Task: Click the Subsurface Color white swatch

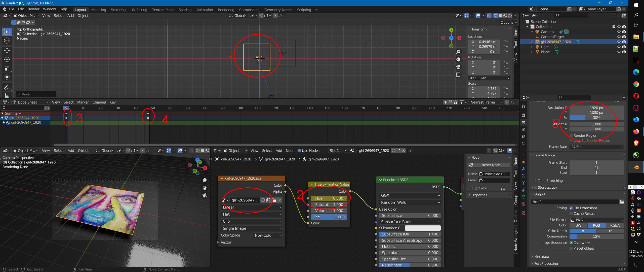Action: (423, 228)
